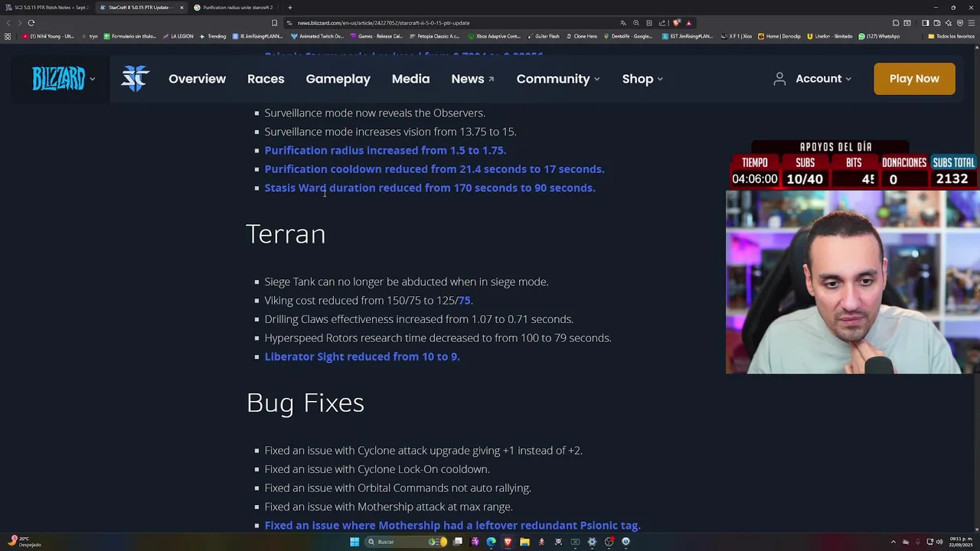Open Brave browser from the taskbar
Image resolution: width=980 pixels, height=551 pixels.
click(508, 542)
